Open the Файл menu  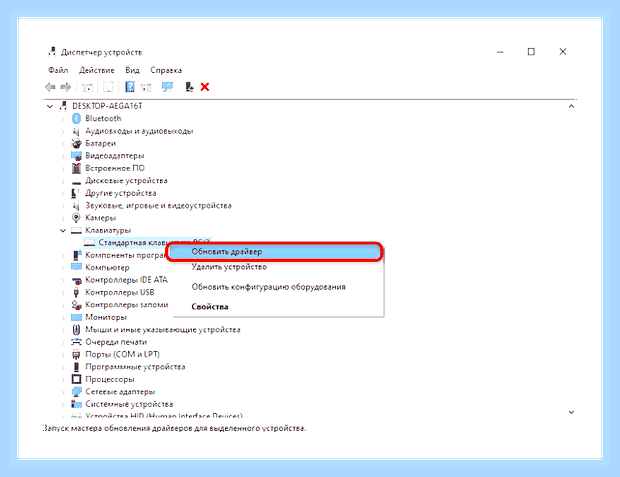58,70
